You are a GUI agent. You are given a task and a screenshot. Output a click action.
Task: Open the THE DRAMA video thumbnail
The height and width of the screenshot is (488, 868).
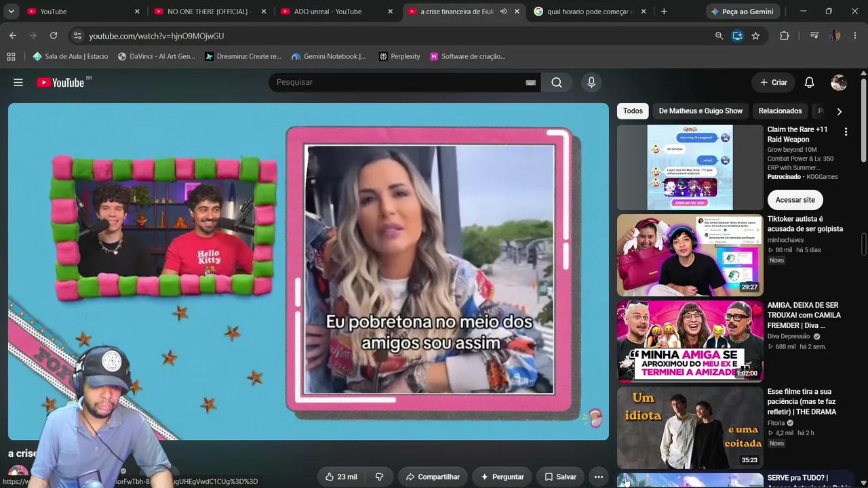tap(690, 428)
